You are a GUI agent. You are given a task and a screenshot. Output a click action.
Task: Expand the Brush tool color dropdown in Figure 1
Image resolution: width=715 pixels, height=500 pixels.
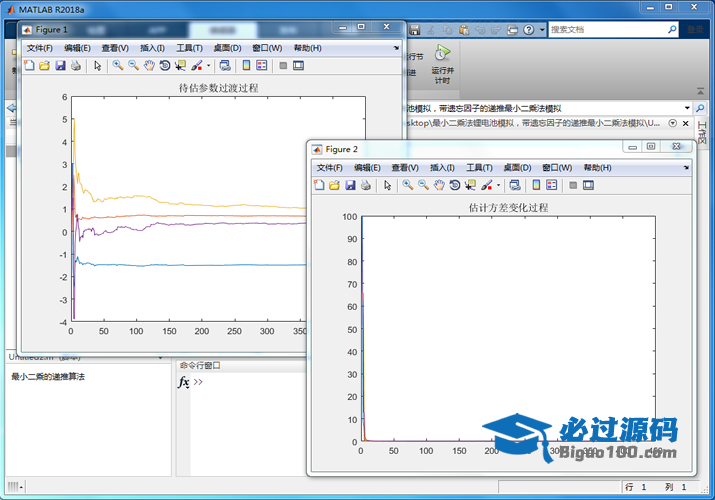(208, 67)
